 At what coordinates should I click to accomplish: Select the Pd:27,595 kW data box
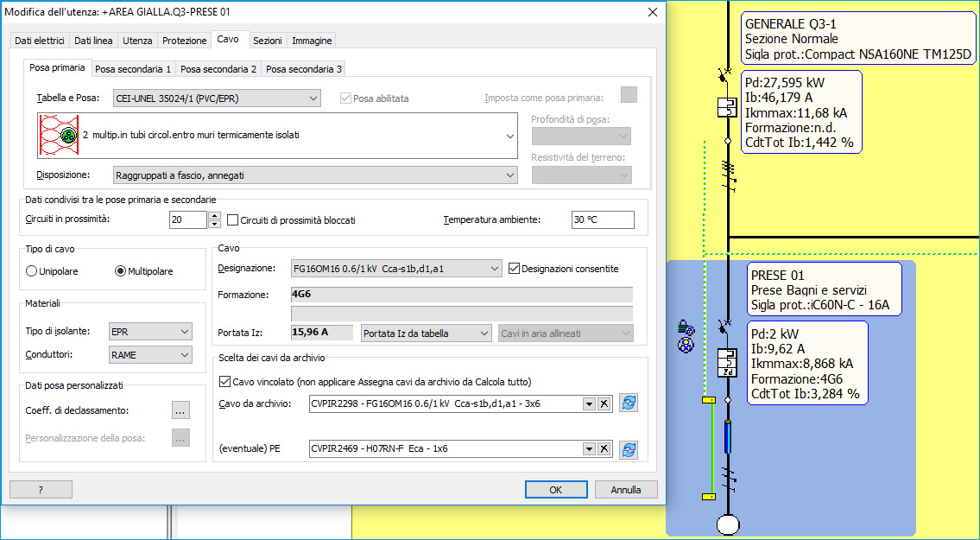[802, 112]
